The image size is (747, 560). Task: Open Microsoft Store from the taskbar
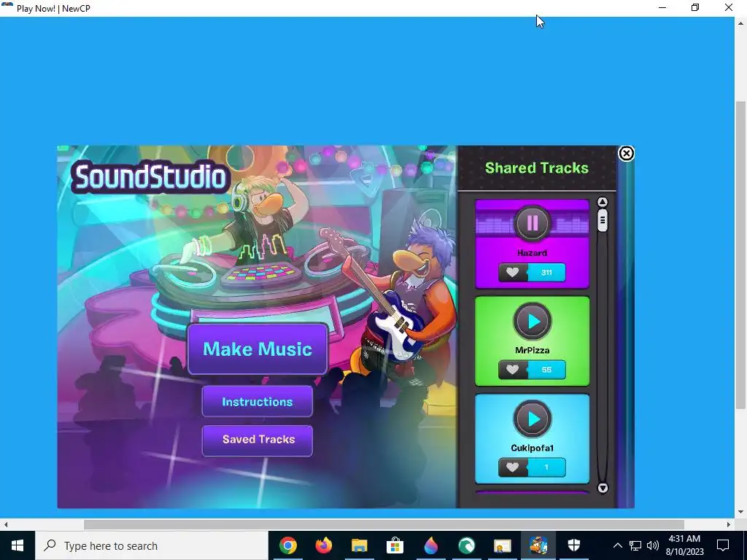395,545
